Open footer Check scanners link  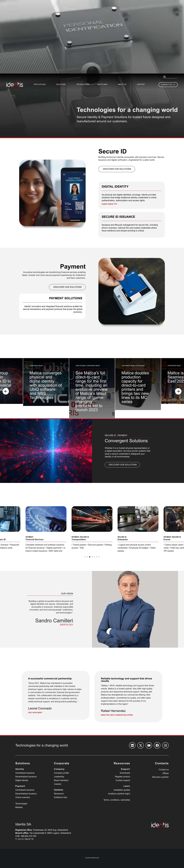(22, 797)
